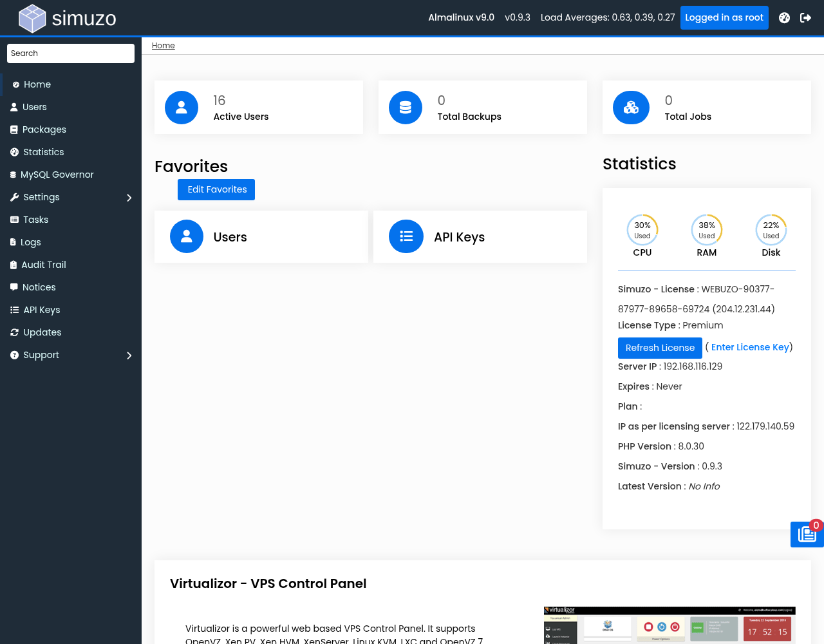Expand the Support submenu chevron
The image size is (824, 644).
tap(129, 355)
